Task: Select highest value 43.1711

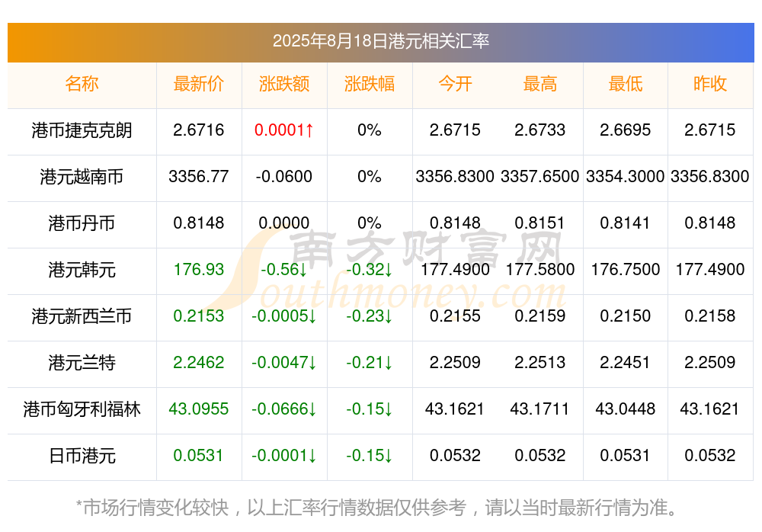Action: [540, 409]
